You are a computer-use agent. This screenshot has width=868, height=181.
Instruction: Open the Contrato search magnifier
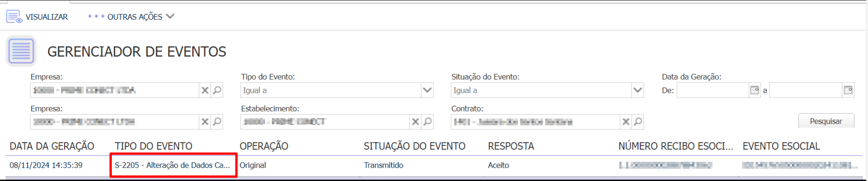coord(638,122)
